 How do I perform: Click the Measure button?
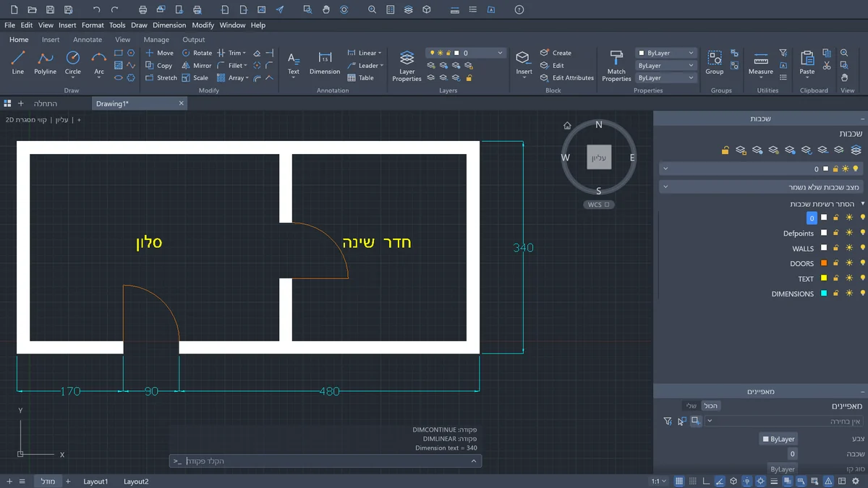coord(761,63)
